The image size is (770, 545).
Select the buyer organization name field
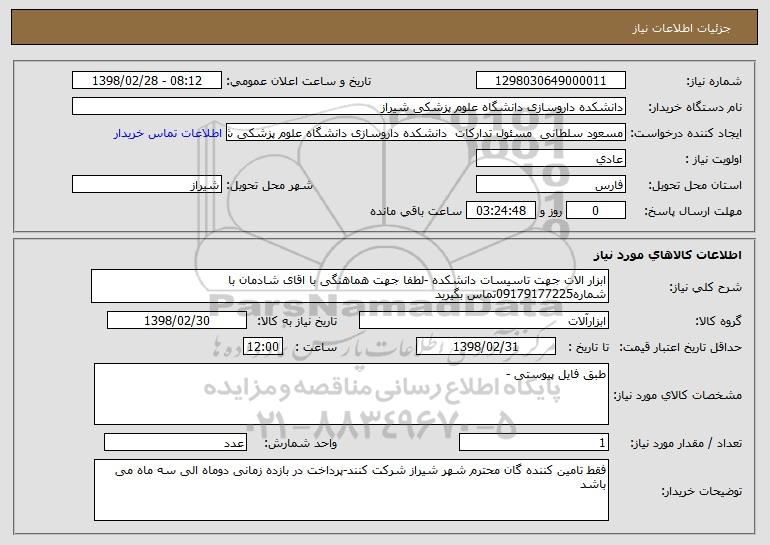(x=349, y=106)
